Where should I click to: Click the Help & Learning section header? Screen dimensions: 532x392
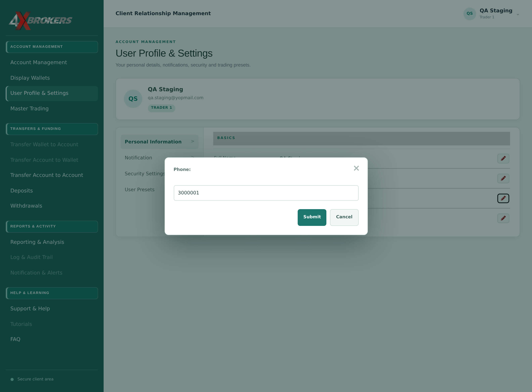pyautogui.click(x=52, y=293)
